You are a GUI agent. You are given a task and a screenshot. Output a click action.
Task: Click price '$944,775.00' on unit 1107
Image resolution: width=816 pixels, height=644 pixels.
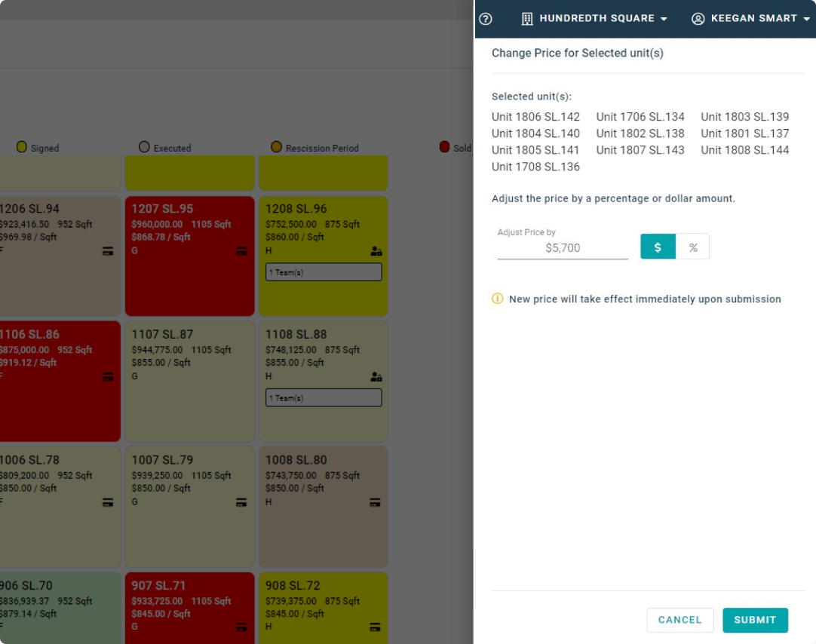[x=157, y=350]
